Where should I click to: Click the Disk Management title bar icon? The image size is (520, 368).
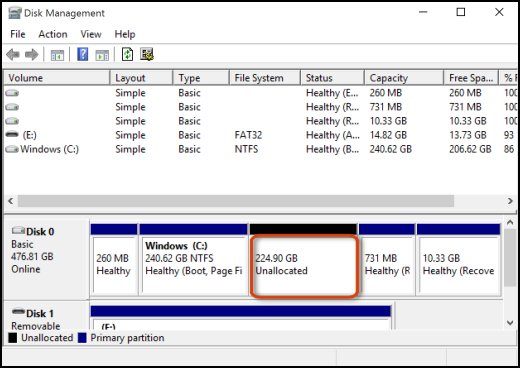coord(15,13)
